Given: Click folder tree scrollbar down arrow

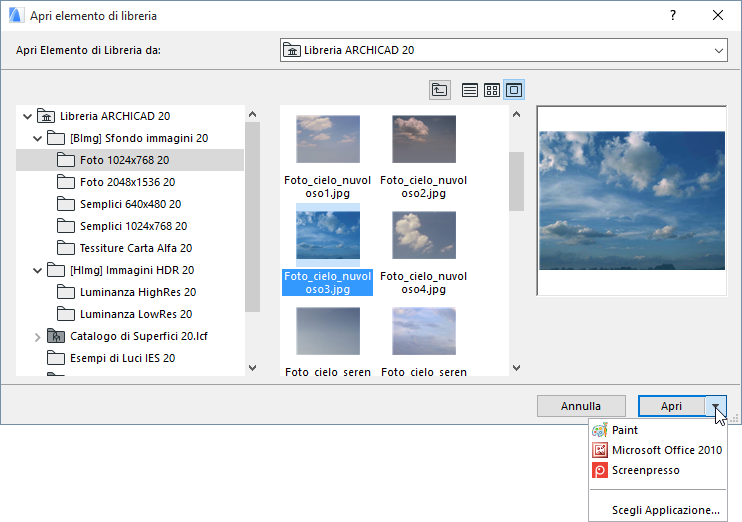Looking at the screenshot, I should click(x=253, y=368).
